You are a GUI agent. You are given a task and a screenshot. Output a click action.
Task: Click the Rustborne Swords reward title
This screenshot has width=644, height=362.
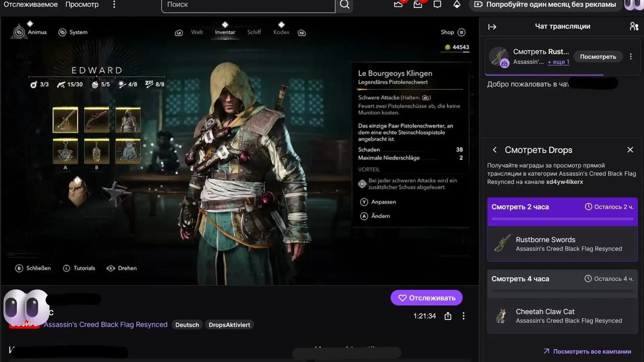tap(545, 240)
